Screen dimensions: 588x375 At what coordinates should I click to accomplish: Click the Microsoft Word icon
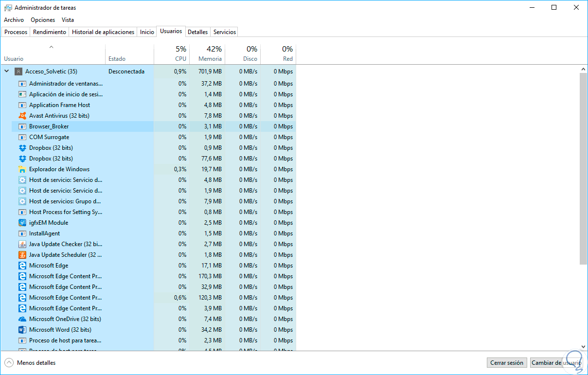click(22, 330)
